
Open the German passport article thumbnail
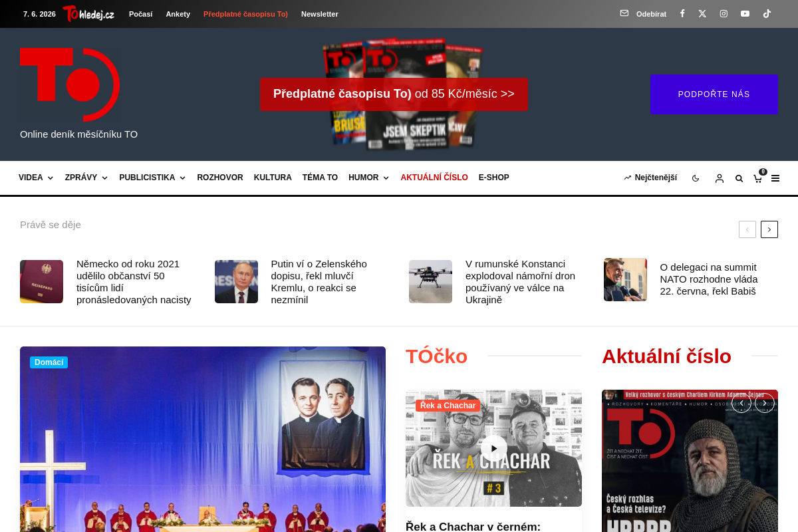[41, 281]
